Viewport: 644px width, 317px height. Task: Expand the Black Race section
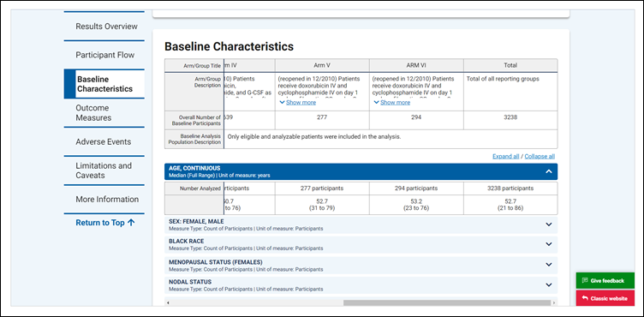[361, 244]
